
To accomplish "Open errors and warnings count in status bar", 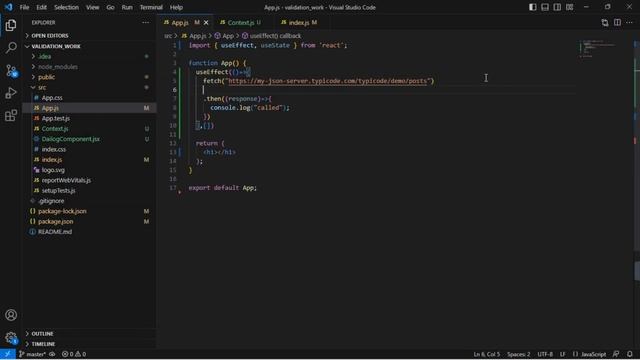I will click(74, 354).
